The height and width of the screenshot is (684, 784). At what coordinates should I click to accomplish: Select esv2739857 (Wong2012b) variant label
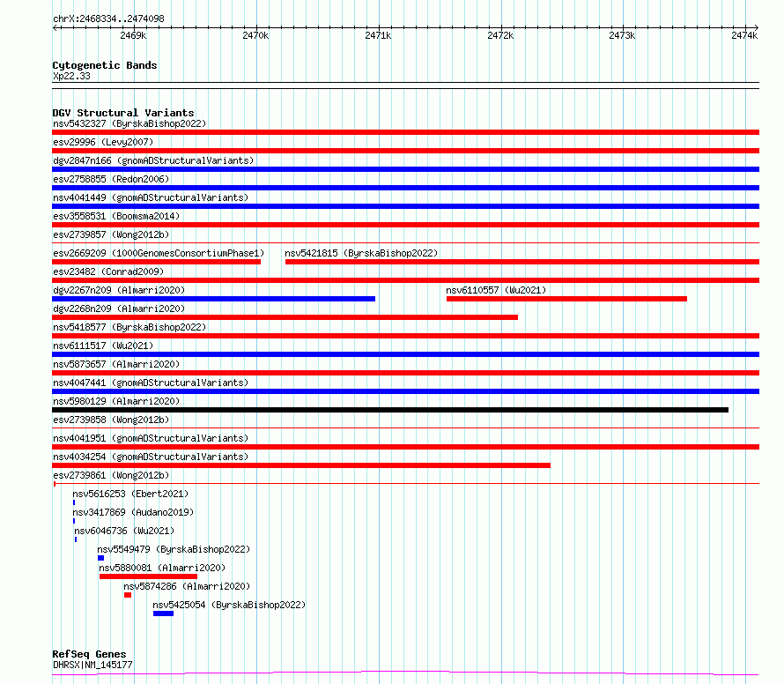pyautogui.click(x=111, y=234)
